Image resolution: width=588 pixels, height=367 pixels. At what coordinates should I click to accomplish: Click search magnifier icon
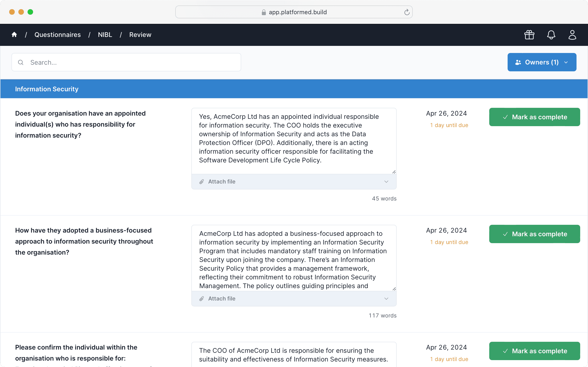tap(21, 62)
